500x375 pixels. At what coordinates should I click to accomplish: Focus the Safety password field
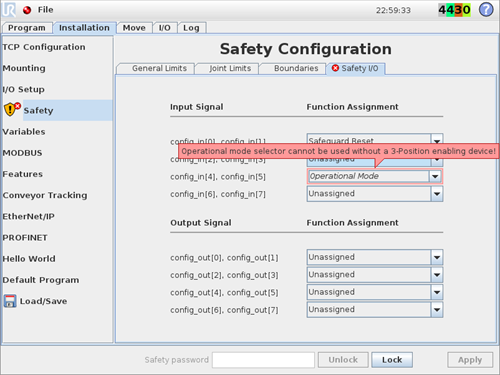263,360
